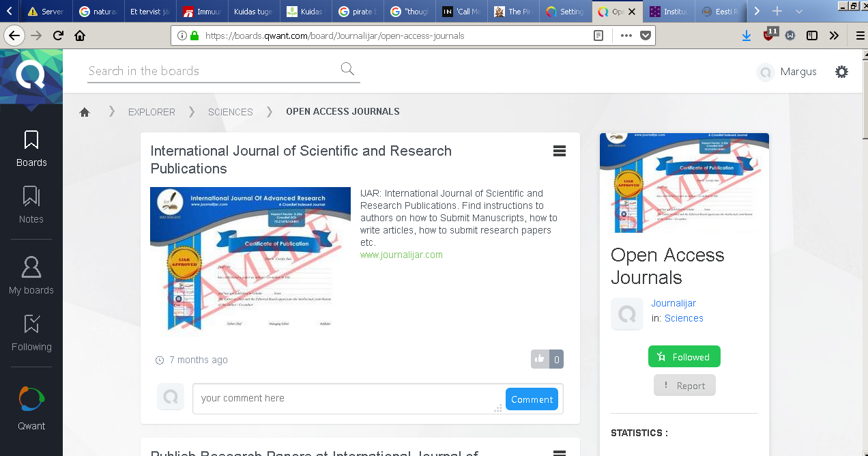Click the browser address bar URL
This screenshot has width=868, height=456.
334,35
